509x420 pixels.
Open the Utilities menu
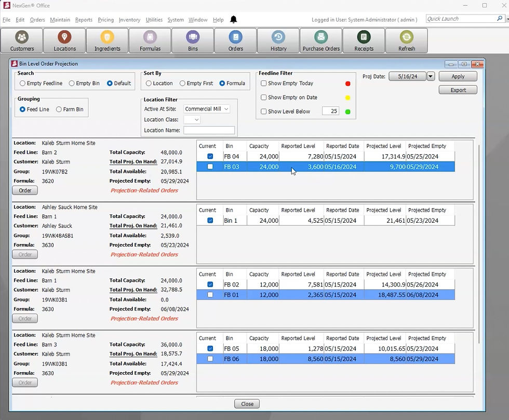click(x=154, y=20)
